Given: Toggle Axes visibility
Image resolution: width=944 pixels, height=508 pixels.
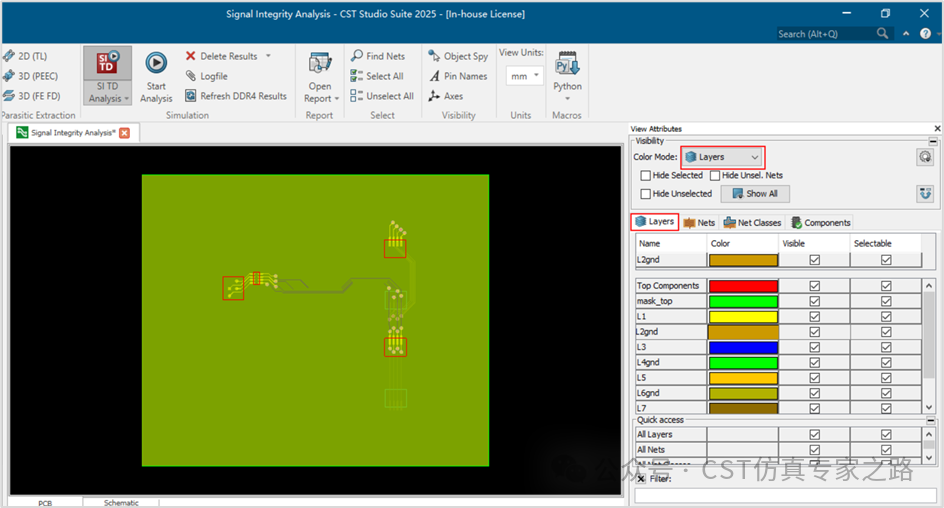Looking at the screenshot, I should pos(446,96).
